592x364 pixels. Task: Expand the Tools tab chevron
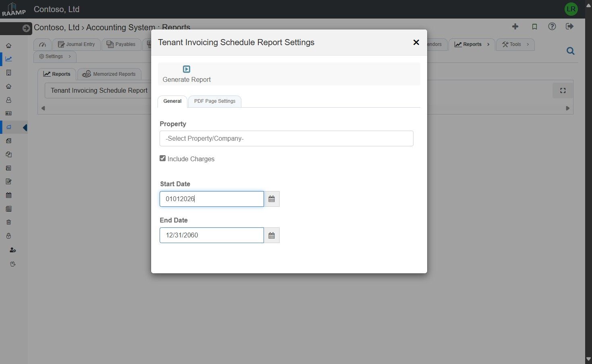pyautogui.click(x=528, y=44)
